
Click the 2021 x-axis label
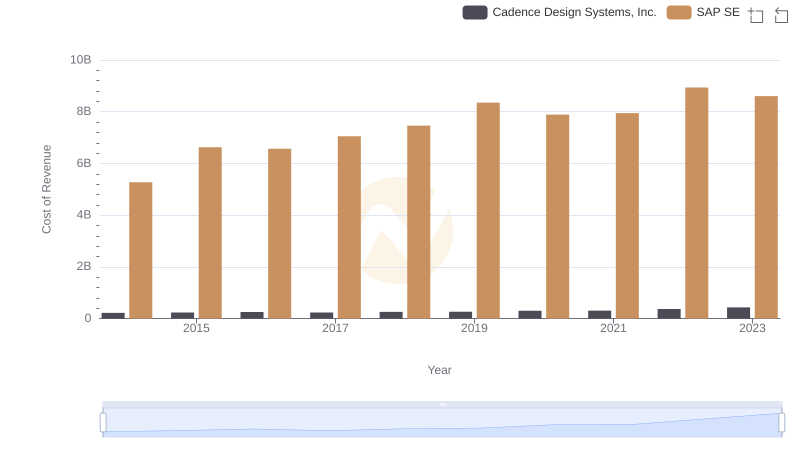(613, 328)
